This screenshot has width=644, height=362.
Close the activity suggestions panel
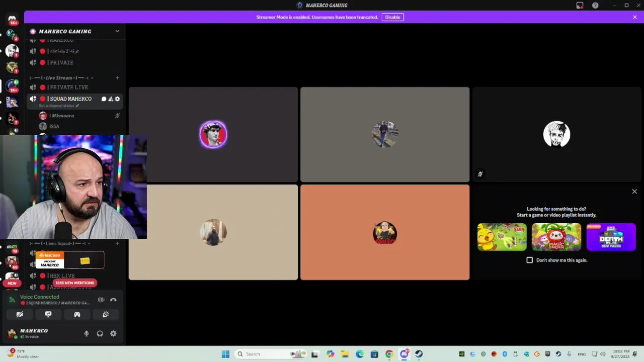(x=634, y=192)
